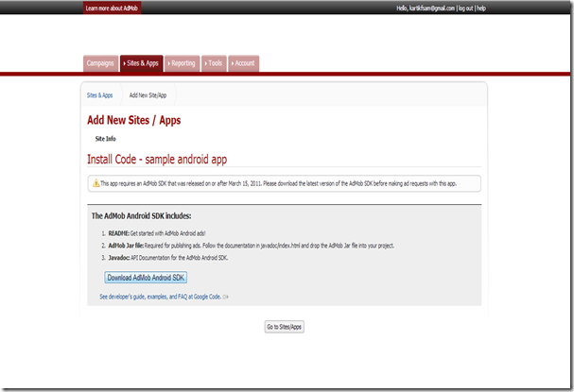Open the Campaigns tab

tap(100, 63)
